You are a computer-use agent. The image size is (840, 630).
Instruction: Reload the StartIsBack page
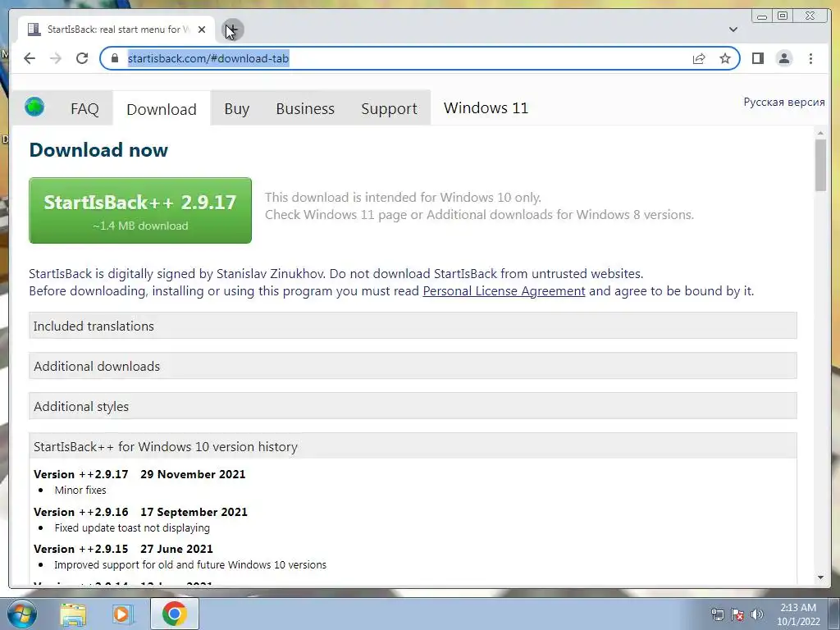tap(82, 58)
